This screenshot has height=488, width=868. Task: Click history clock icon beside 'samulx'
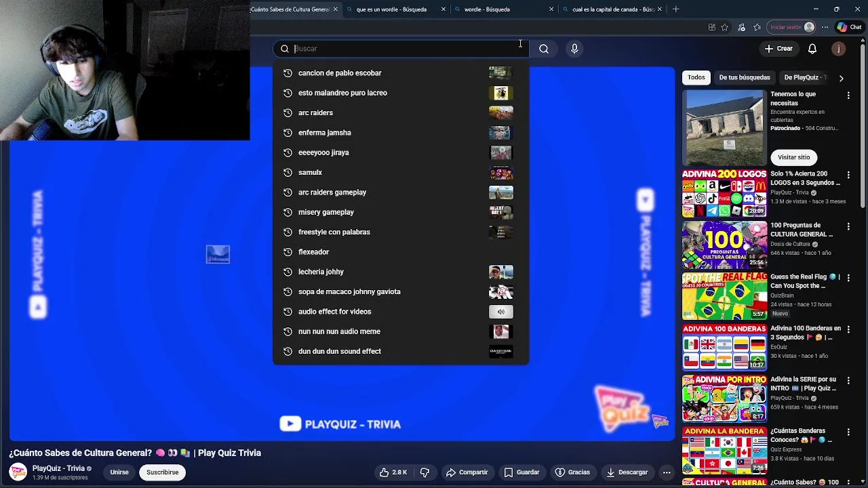click(288, 172)
